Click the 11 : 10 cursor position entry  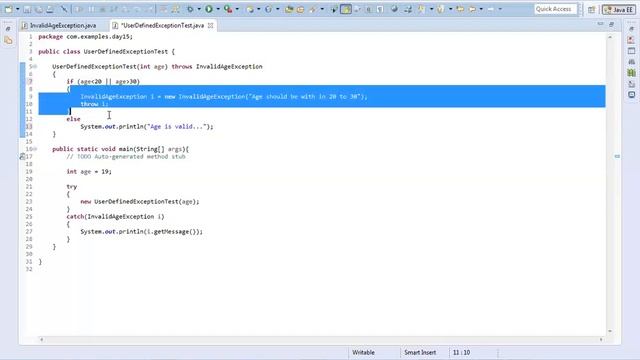[x=461, y=352]
